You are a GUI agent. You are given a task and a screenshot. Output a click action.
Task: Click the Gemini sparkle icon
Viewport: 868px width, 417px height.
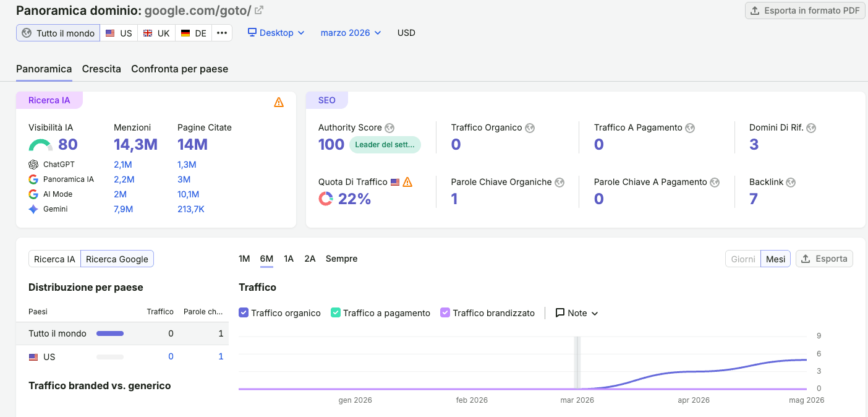tap(33, 209)
